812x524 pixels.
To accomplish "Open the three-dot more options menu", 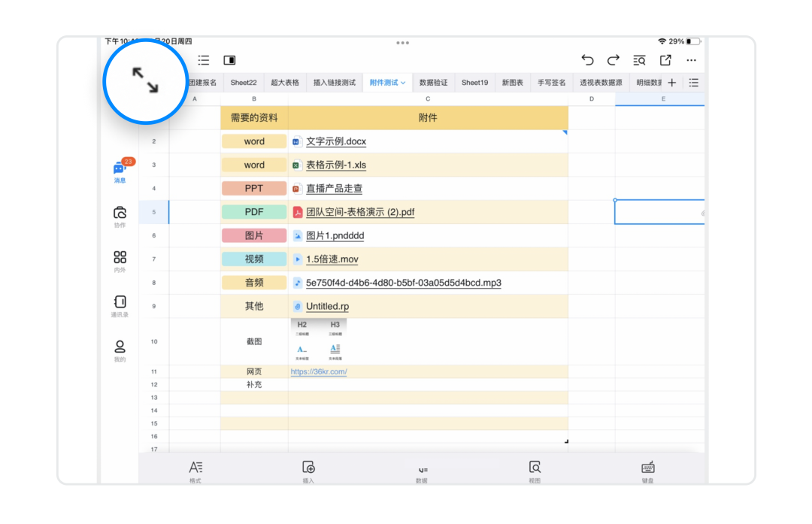I will (691, 60).
